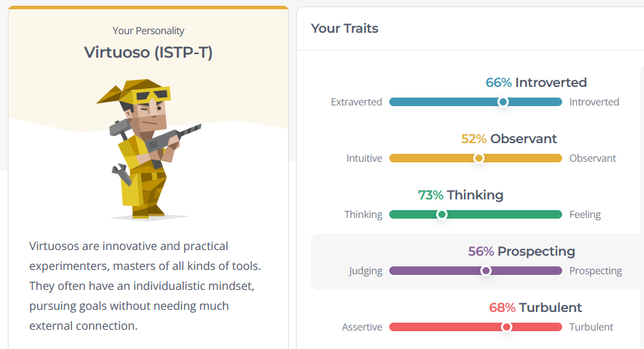Select the Observant trait slider handle
This screenshot has width=644, height=349.
point(478,158)
